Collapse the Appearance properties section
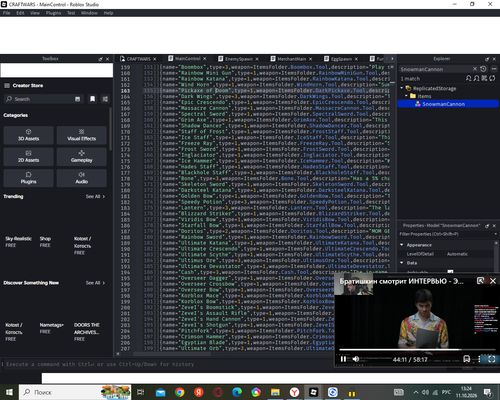Viewport: 500px width, 400px height. (x=402, y=245)
